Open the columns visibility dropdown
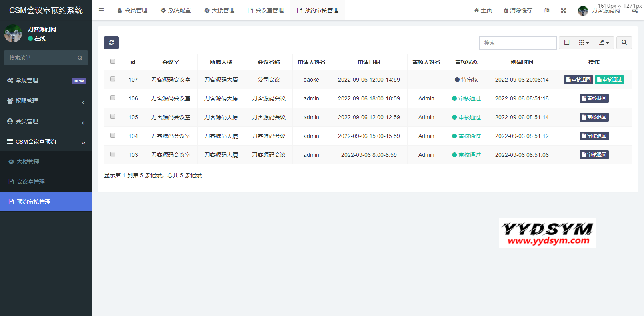Image resolution: width=644 pixels, height=316 pixels. 584,43
